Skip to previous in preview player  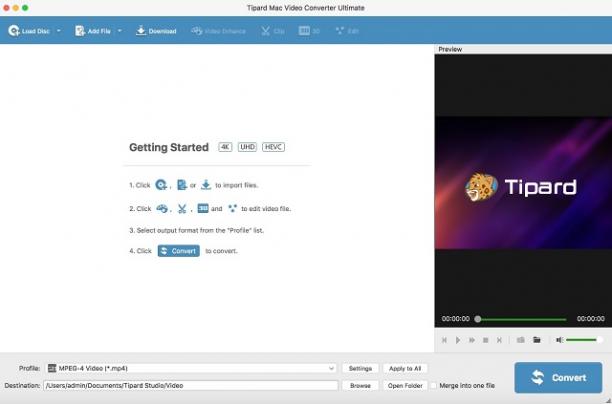(444, 340)
